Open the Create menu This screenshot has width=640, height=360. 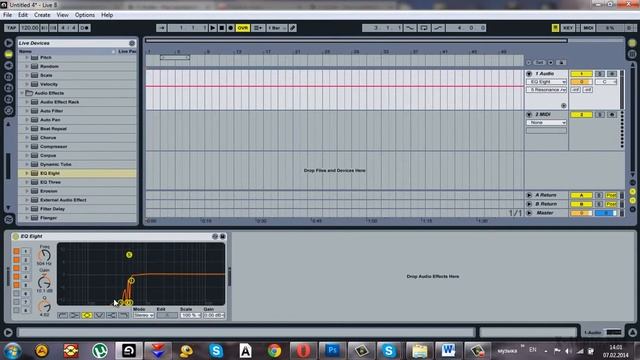pos(42,15)
